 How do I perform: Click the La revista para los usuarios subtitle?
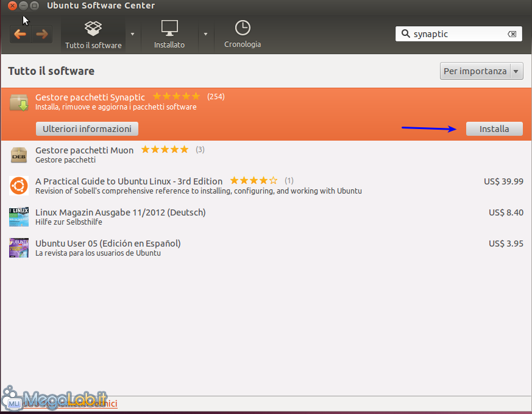tap(98, 253)
